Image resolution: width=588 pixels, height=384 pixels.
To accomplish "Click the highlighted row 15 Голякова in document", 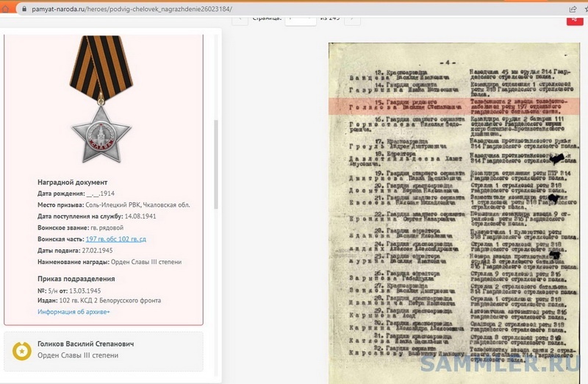I will tap(453, 107).
